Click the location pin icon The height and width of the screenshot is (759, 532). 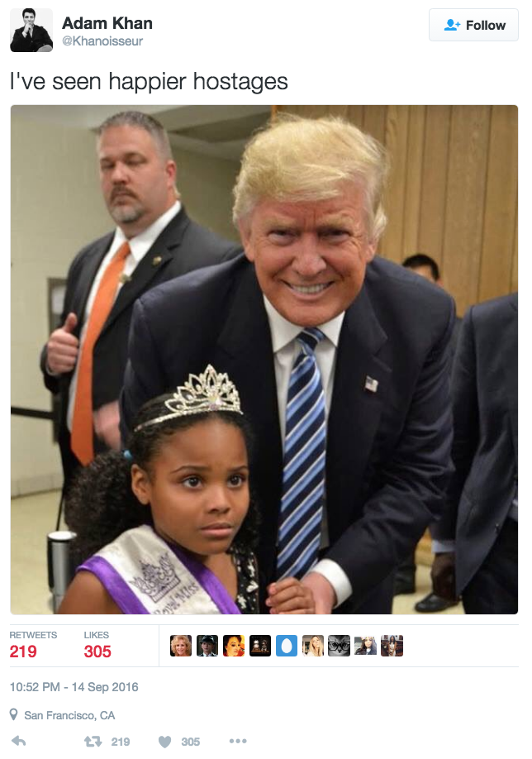coord(14,714)
